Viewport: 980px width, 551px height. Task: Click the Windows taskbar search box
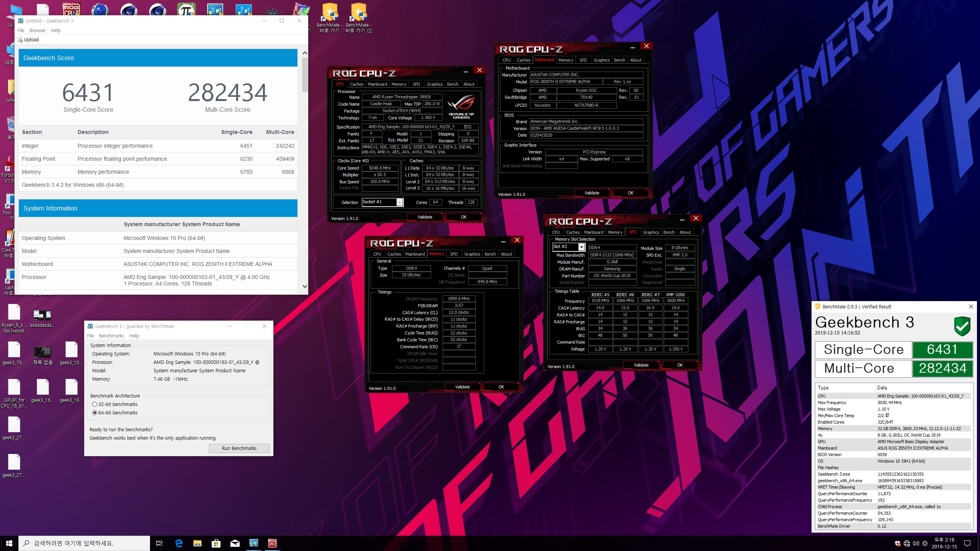coord(84,543)
